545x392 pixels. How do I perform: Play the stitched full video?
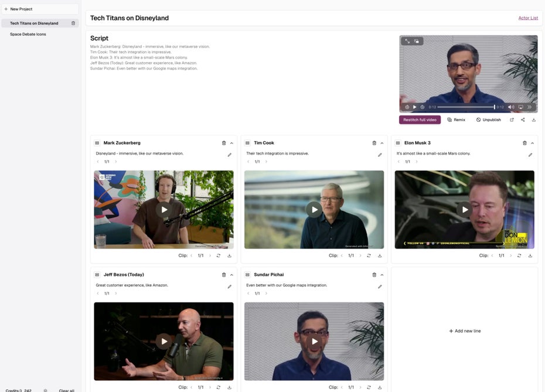coord(415,107)
